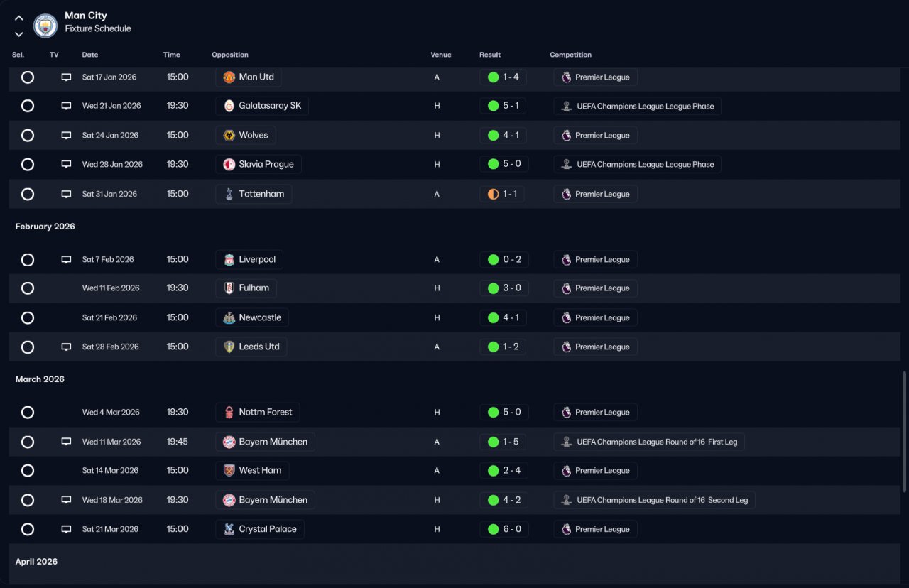Open the Bayern München first leg 1 - 5 result
Image resolution: width=909 pixels, height=588 pixels.
tap(504, 442)
